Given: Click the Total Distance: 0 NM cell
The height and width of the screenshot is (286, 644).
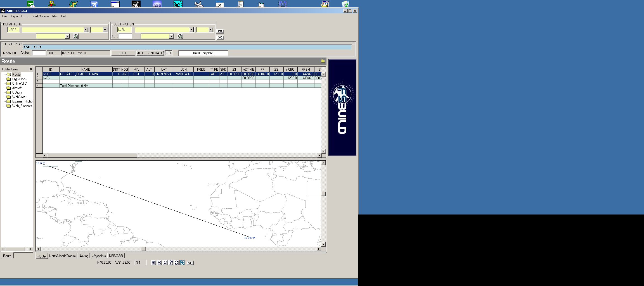Looking at the screenshot, I should click(x=86, y=86).
